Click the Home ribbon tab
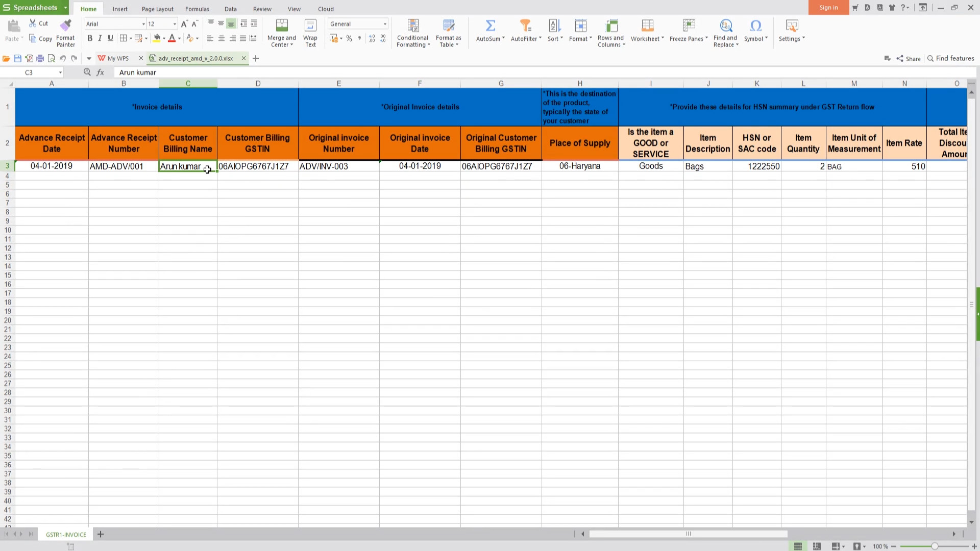The height and width of the screenshot is (551, 980). pyautogui.click(x=88, y=9)
